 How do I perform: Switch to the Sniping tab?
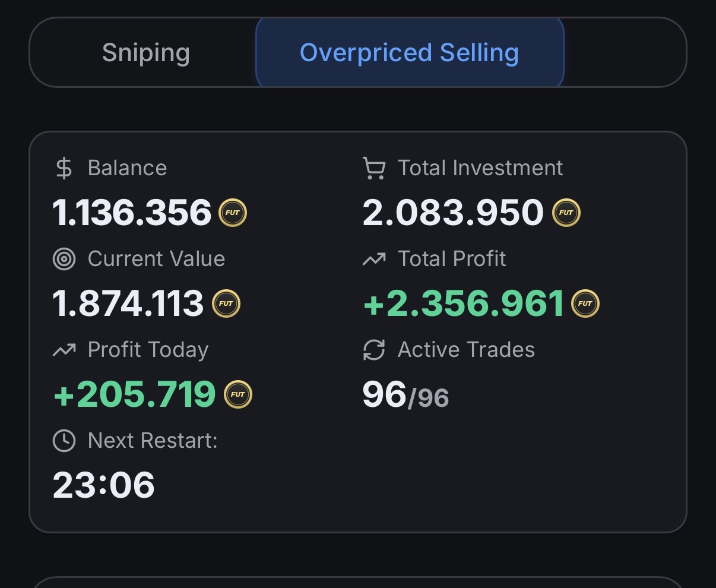pos(145,53)
